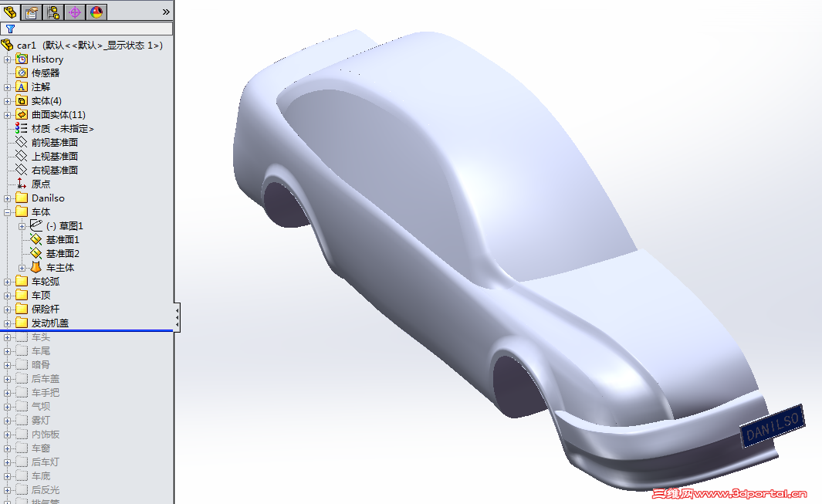Collapse the 车体 folder
Viewport: 822px width, 504px height.
pos(6,211)
